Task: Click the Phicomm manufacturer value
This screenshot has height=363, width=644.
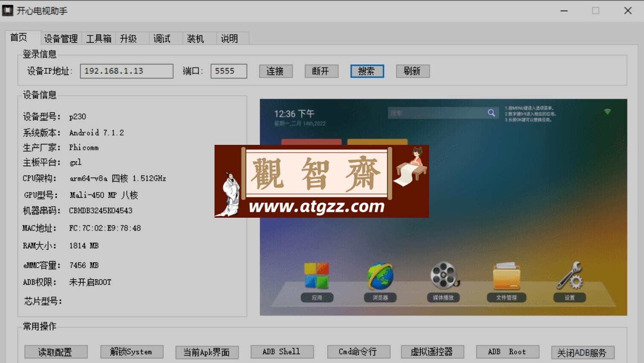Action: 84,147
